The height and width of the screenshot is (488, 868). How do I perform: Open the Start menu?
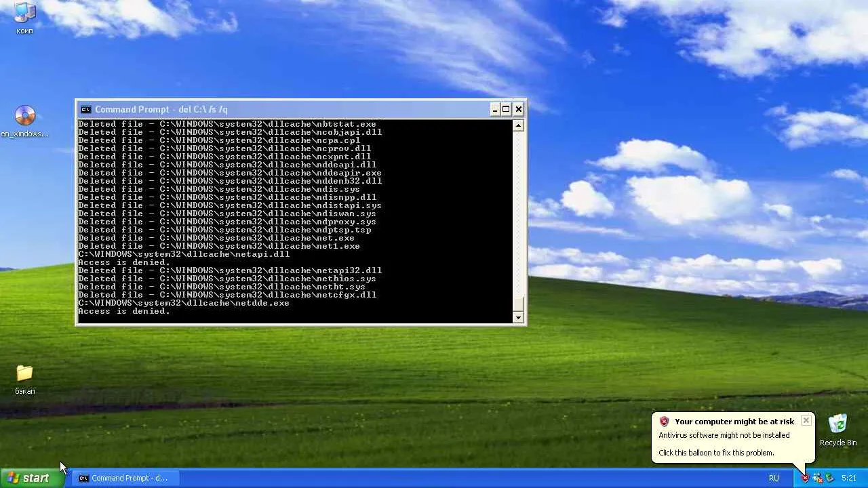coord(33,478)
